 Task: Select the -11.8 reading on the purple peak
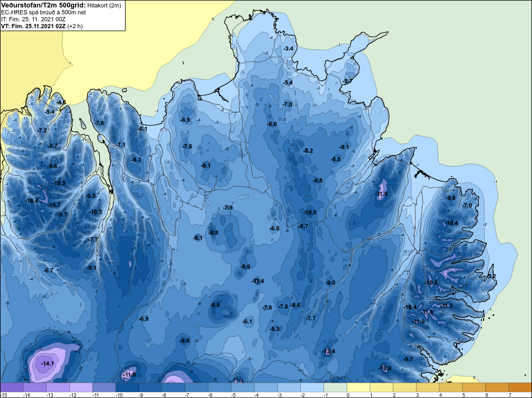tap(381, 194)
